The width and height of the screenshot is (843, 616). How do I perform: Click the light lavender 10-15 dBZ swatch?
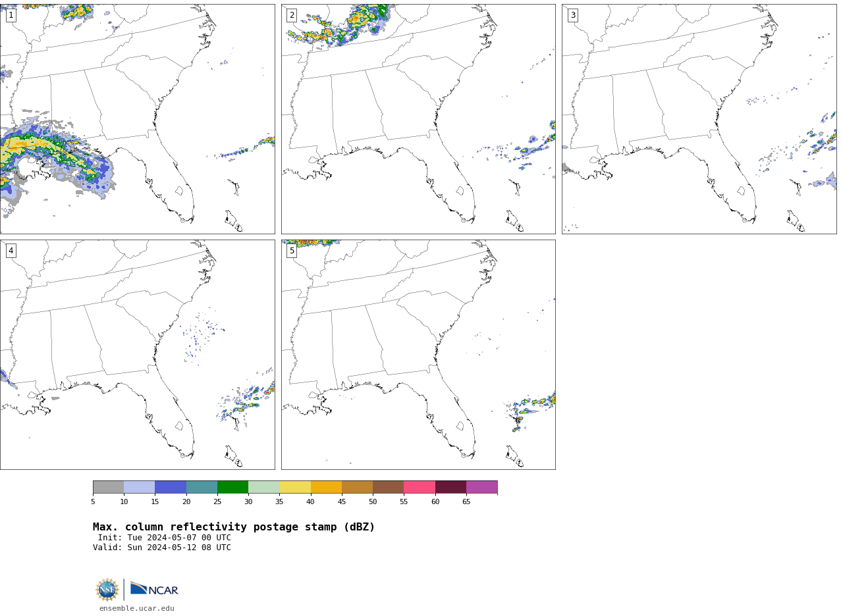[x=139, y=487]
